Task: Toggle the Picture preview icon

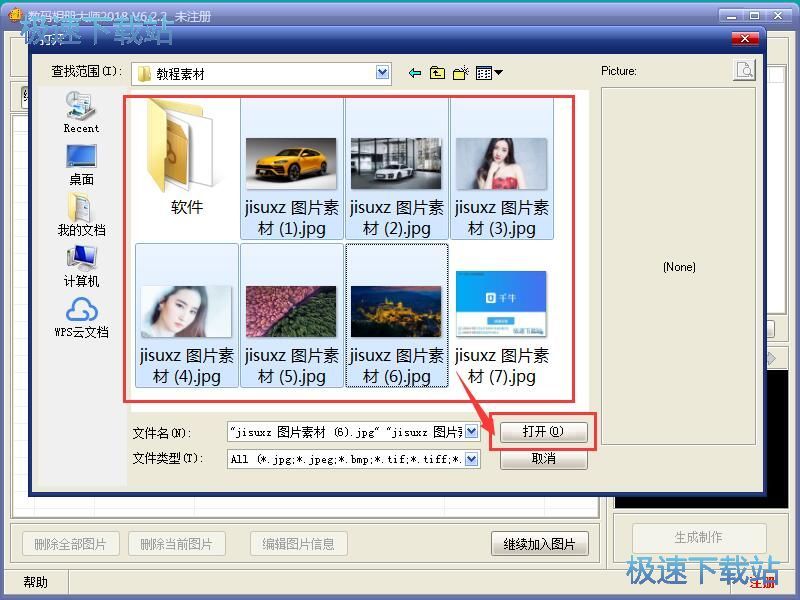Action: 744,70
